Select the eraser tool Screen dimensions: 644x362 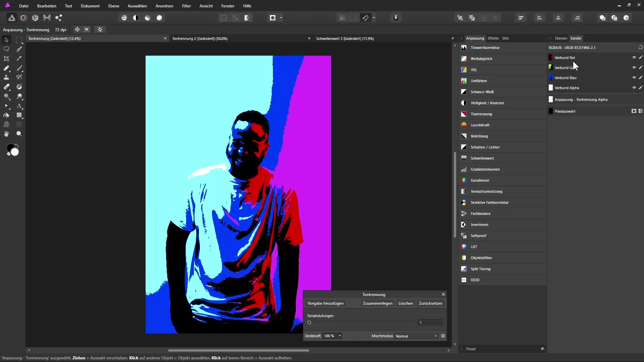click(x=6, y=87)
